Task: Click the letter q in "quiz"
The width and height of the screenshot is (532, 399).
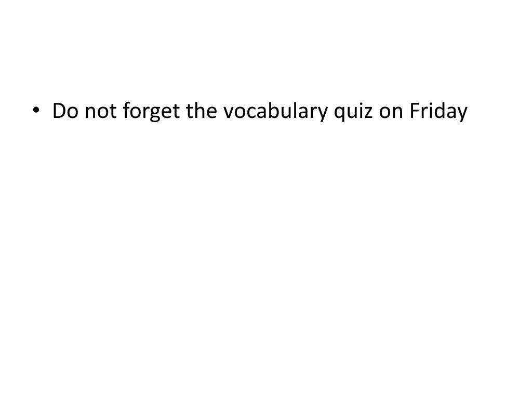Action: (339, 114)
